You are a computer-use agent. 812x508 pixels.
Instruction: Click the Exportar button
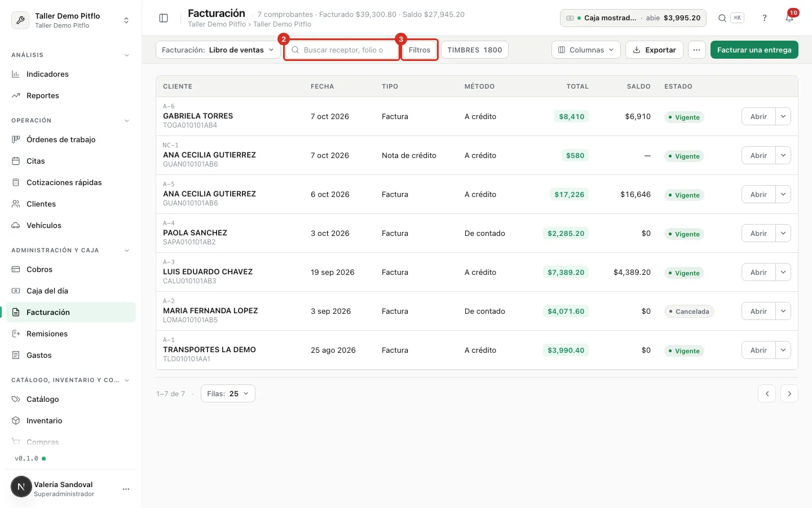click(x=655, y=50)
